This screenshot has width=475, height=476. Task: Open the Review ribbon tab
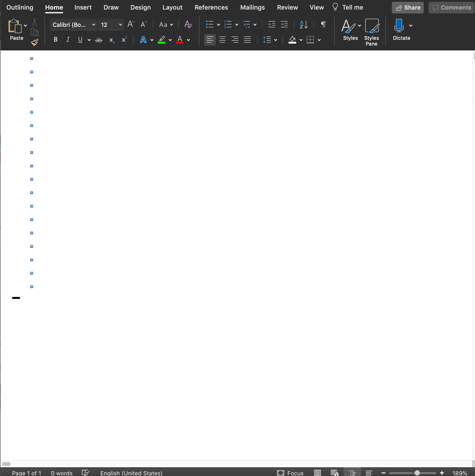287,7
